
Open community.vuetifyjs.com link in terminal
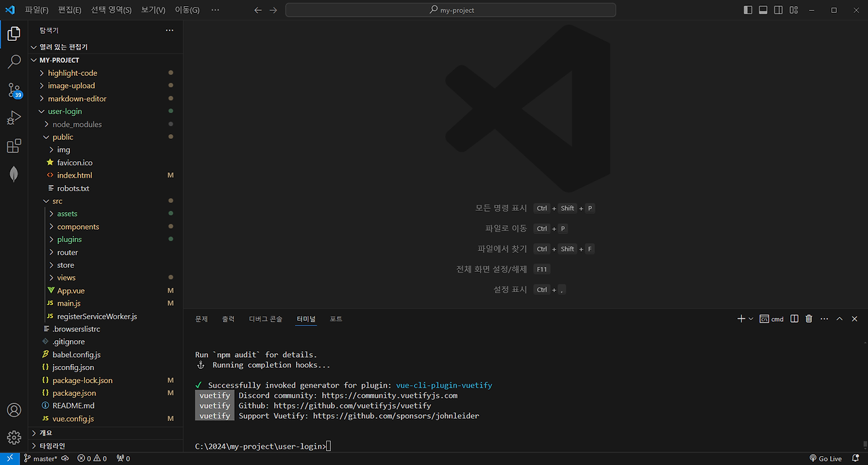(389, 395)
